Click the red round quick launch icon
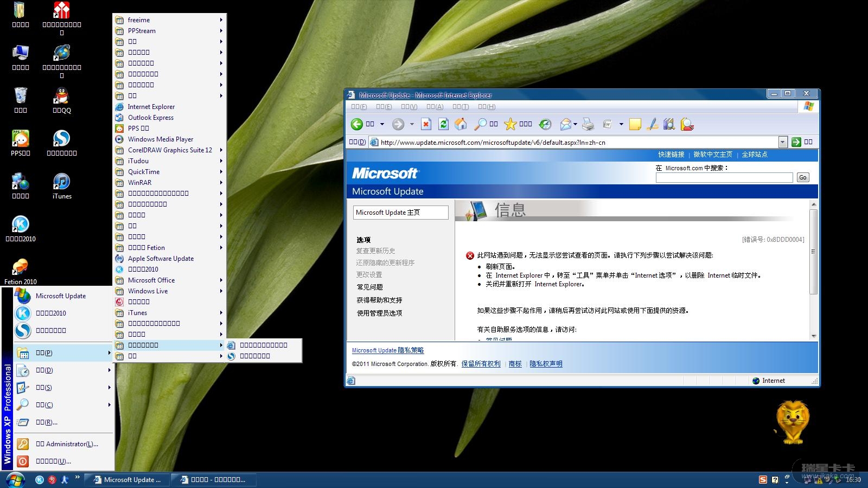 tap(52, 480)
